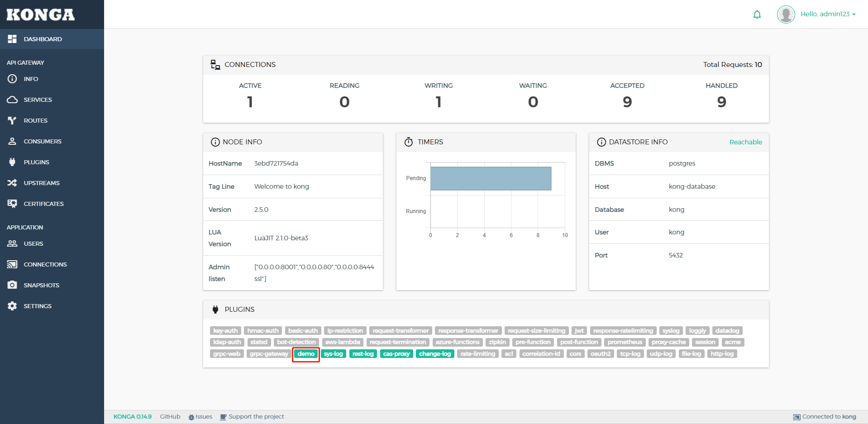The height and width of the screenshot is (424, 868).
Task: Expand the Hello, admin123 user dropdown
Action: click(x=828, y=14)
